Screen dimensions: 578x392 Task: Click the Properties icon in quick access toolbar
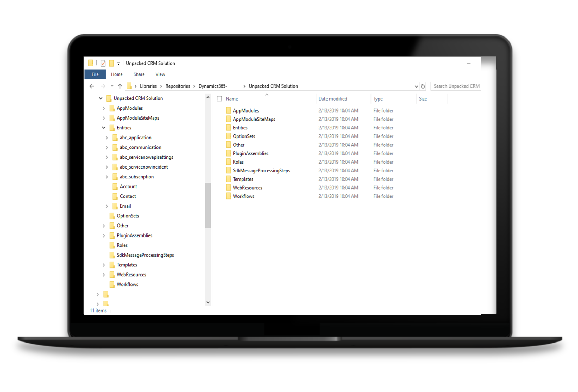[103, 63]
